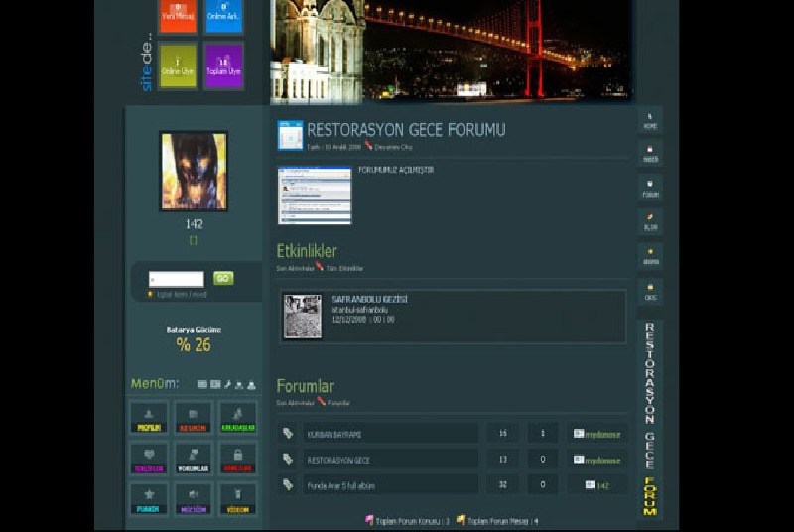
Task: Click the two-people icon next to the wrench
Action: tap(239, 385)
